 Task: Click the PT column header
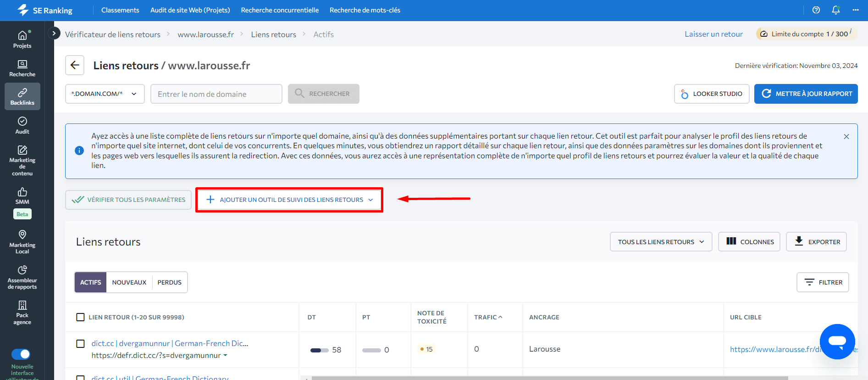coord(366,317)
